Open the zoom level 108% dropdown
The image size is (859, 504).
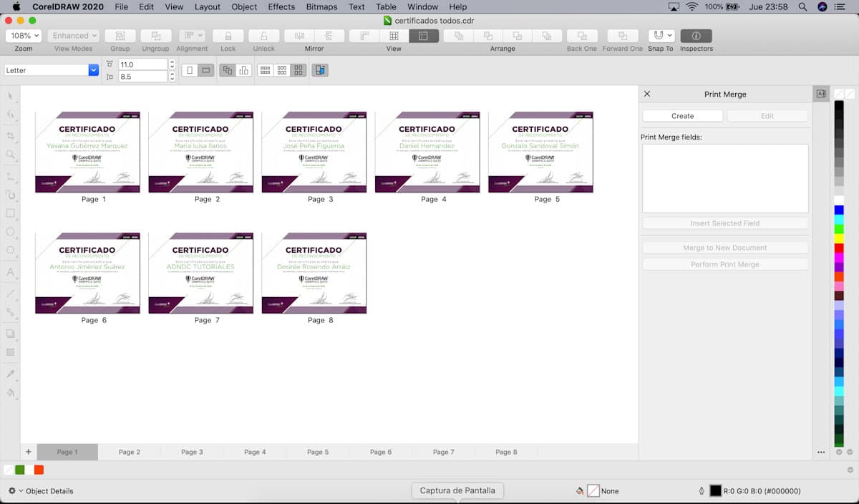point(24,36)
